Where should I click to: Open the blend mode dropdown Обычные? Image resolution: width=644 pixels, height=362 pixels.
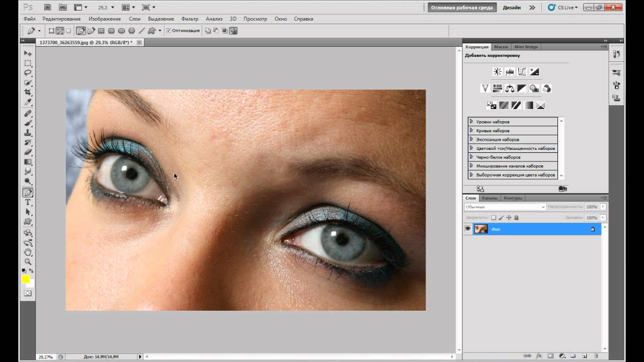505,207
